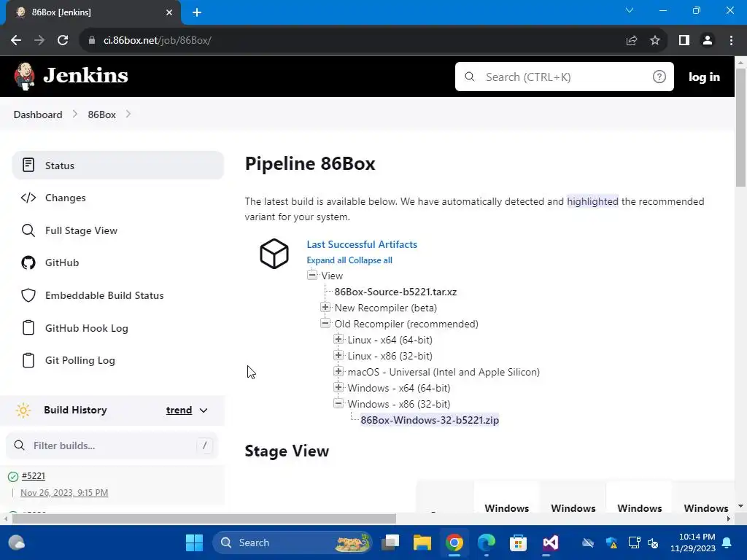Screen dimensions: 747x560
Task: Collapse Windows - x86 (32-bit) node
Action: 338,403
